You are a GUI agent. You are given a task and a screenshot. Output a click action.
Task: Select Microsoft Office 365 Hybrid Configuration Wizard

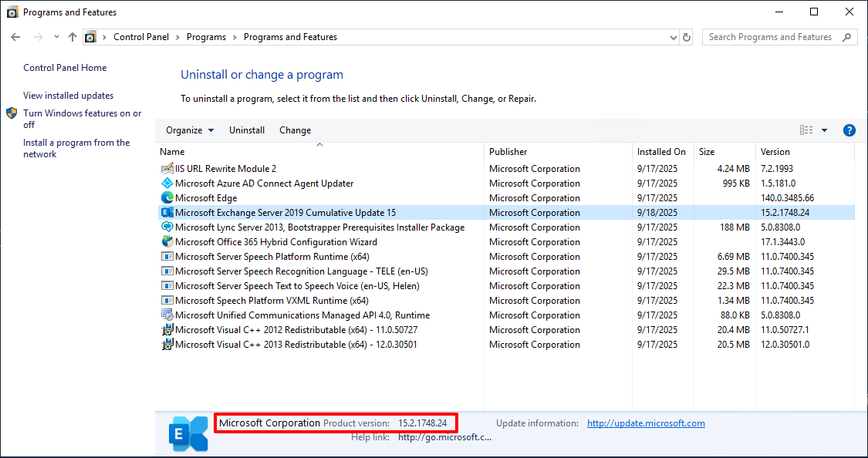pyautogui.click(x=276, y=242)
